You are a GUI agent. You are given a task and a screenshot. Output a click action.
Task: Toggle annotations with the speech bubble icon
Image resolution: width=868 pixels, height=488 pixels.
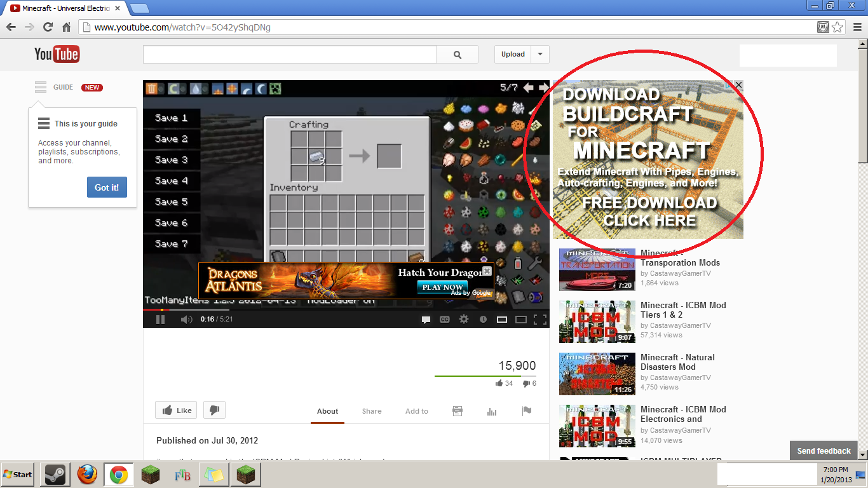(426, 320)
